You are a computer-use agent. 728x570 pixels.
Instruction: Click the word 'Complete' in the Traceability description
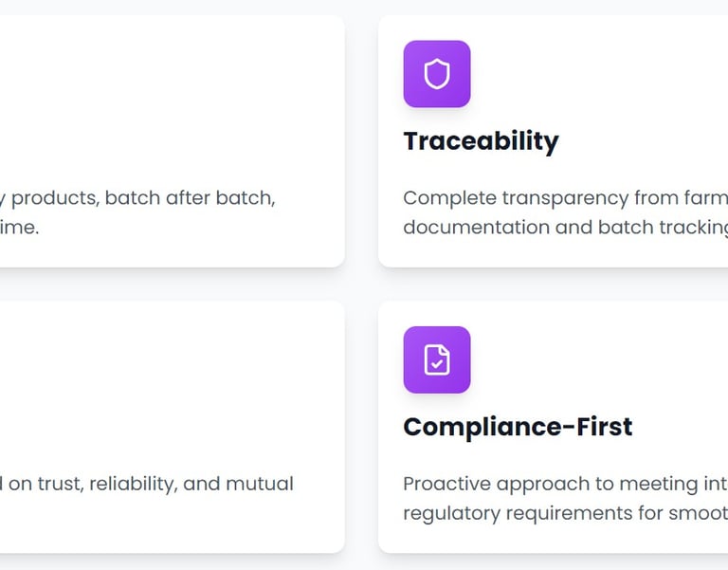click(442, 198)
